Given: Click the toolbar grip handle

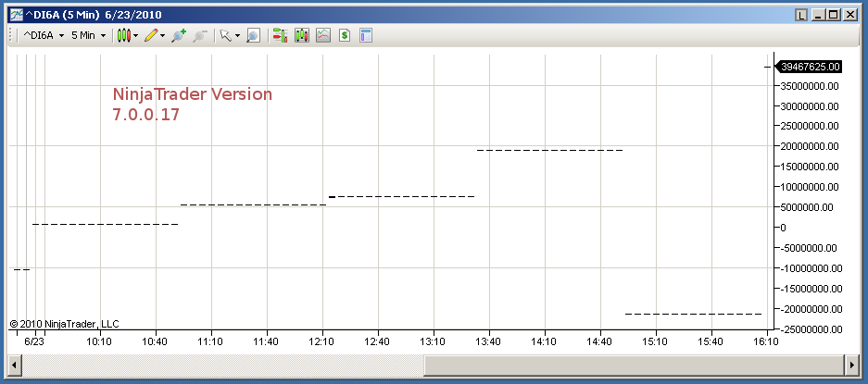Looking at the screenshot, I should pyautogui.click(x=10, y=35).
